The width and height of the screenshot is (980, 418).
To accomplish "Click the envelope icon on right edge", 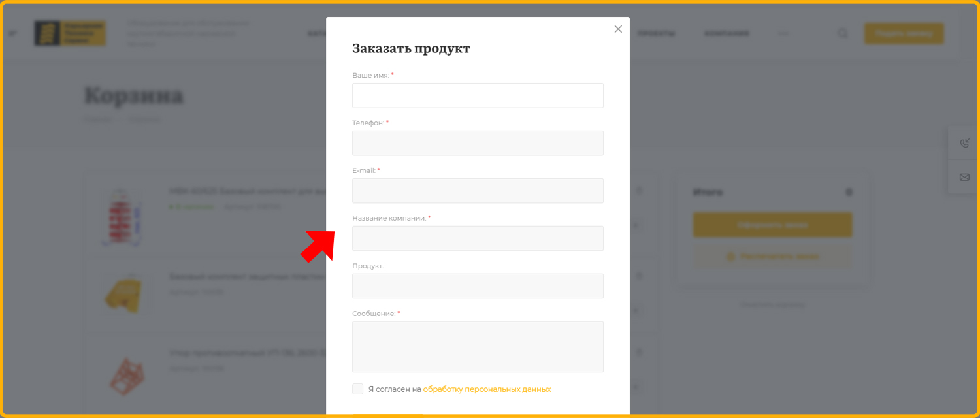I will [x=964, y=177].
